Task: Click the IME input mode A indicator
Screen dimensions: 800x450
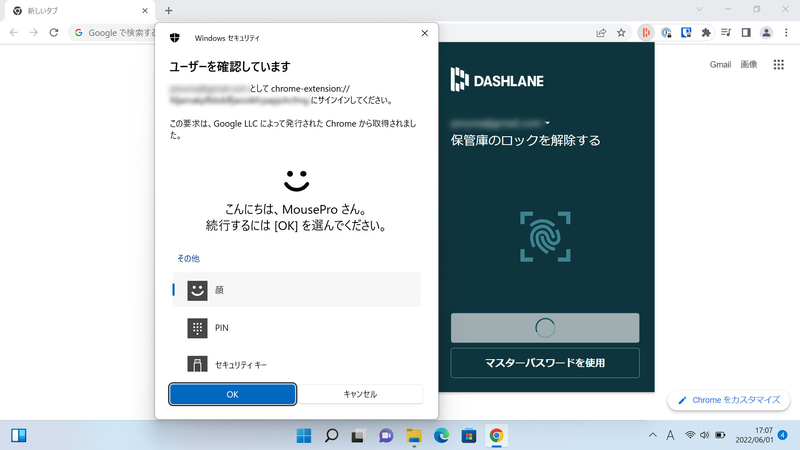Action: coord(670,435)
